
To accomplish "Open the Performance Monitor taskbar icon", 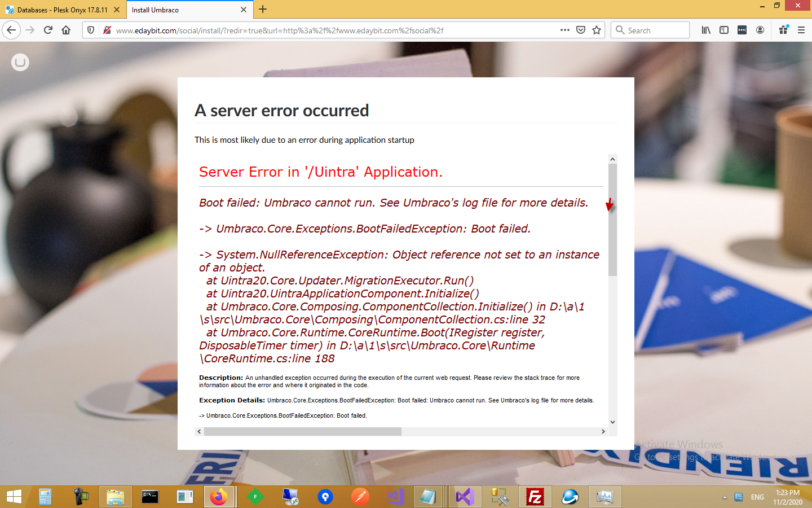I will coord(604,497).
